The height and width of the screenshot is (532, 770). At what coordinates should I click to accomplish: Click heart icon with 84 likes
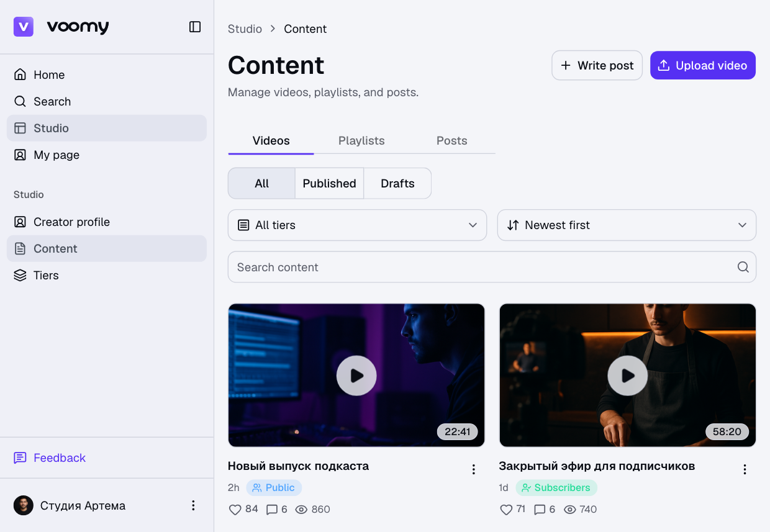pyautogui.click(x=235, y=510)
